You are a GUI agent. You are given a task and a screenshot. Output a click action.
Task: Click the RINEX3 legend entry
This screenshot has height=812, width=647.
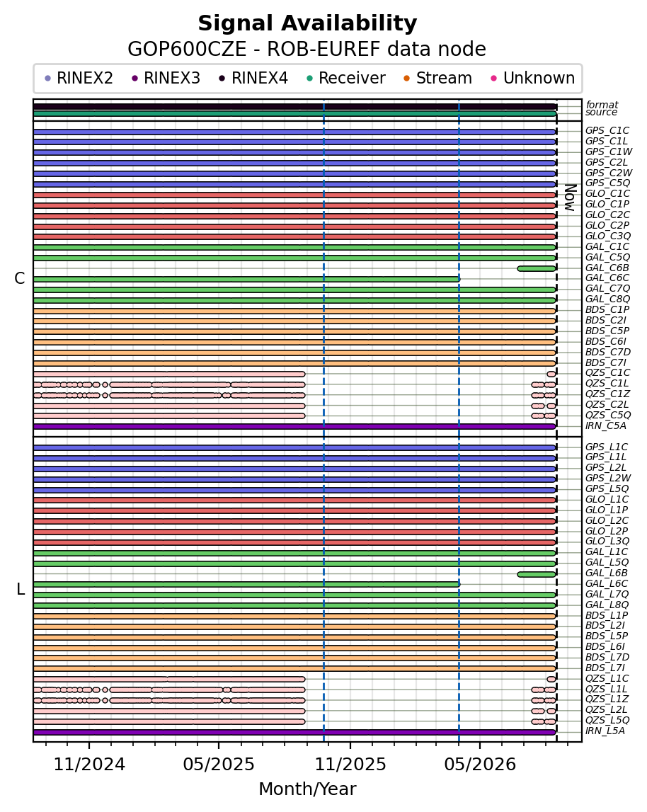click(x=166, y=78)
